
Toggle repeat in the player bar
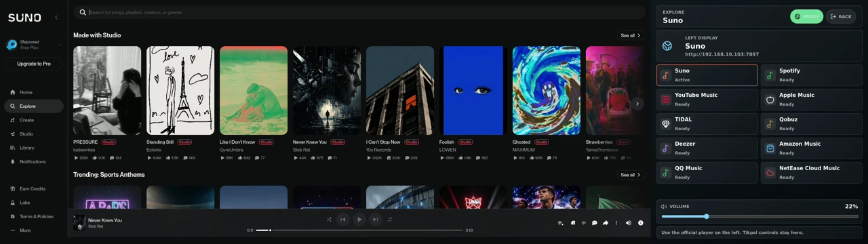390,220
